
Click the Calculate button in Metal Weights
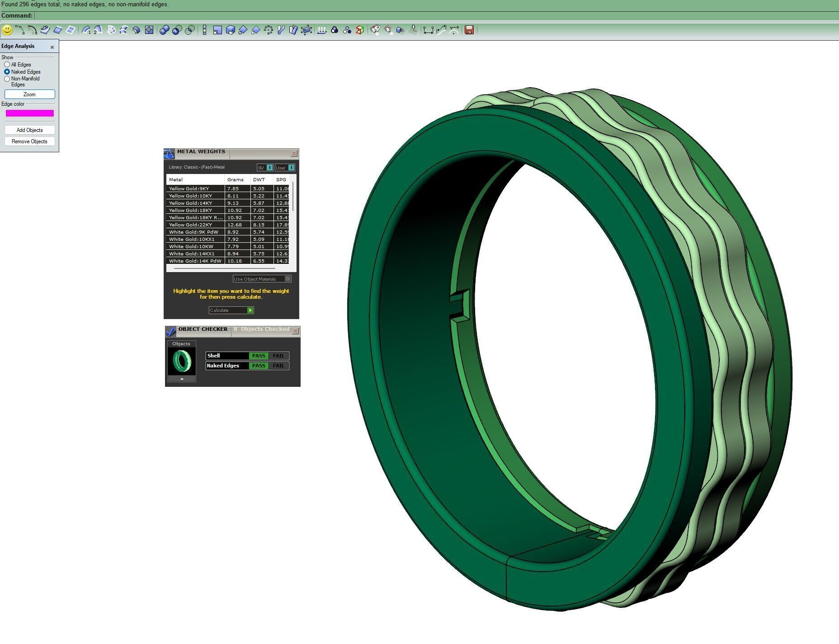coord(231,310)
